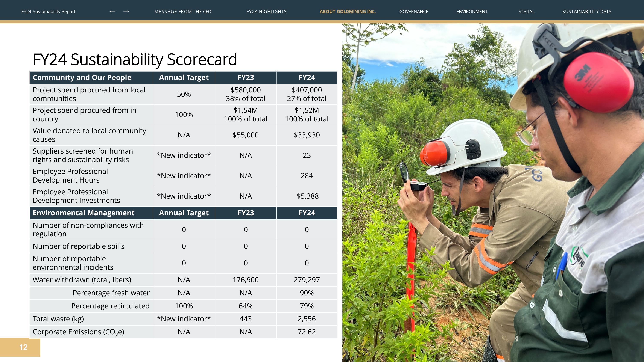Select suppliers screened FY24 value 23
644x362 pixels.
307,155
